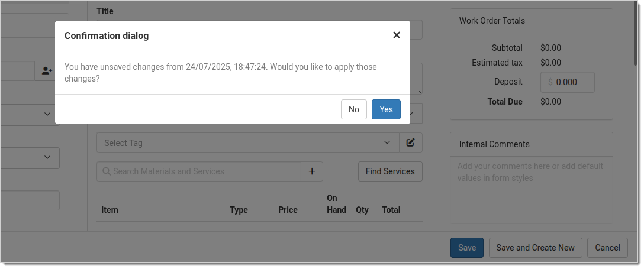Close the Confirmation dialog with X
This screenshot has height=269, width=644.
397,35
